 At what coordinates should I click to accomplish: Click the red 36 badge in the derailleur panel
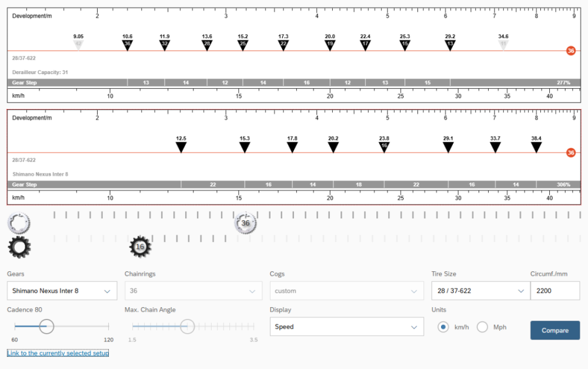coord(570,51)
